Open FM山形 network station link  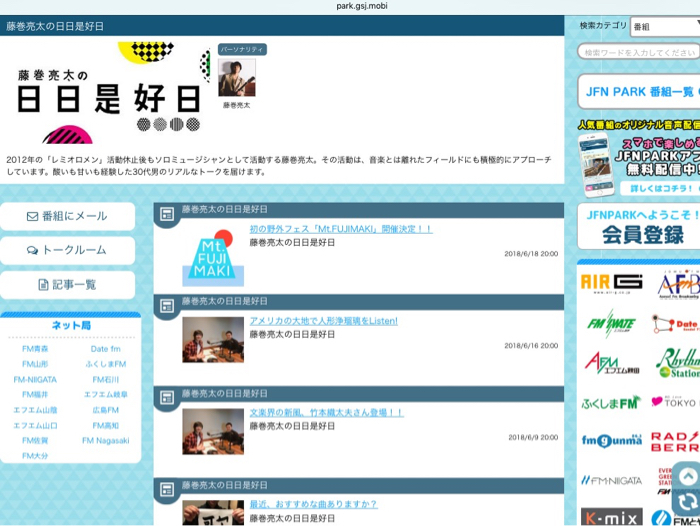35,364
